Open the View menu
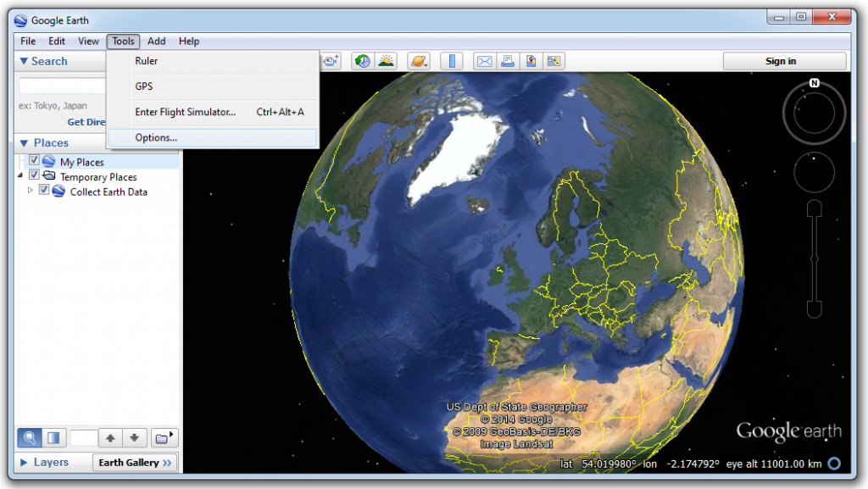 88,42
